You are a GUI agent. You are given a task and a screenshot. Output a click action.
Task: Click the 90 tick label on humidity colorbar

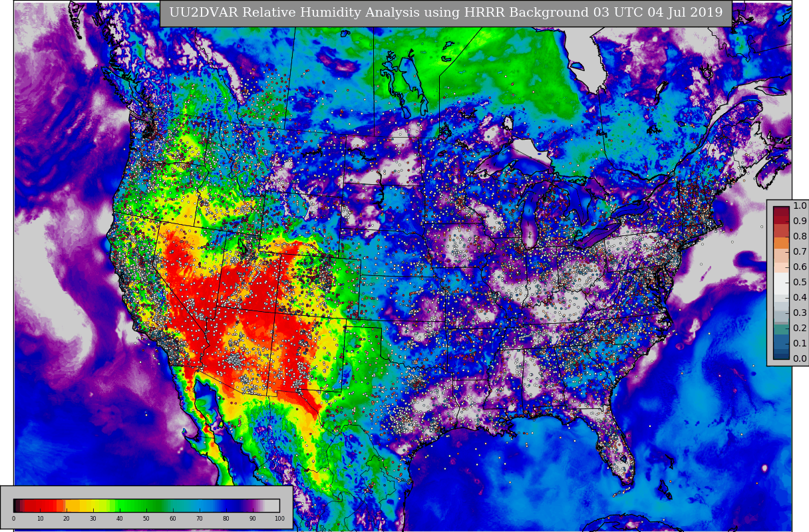point(253,519)
